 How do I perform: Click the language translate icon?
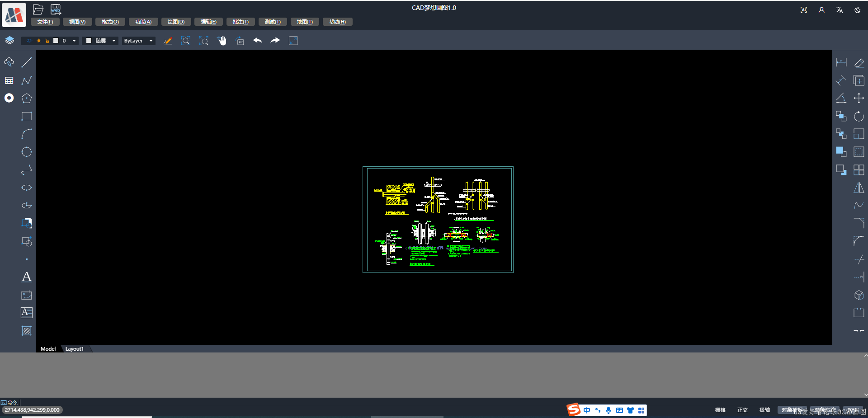pyautogui.click(x=840, y=10)
